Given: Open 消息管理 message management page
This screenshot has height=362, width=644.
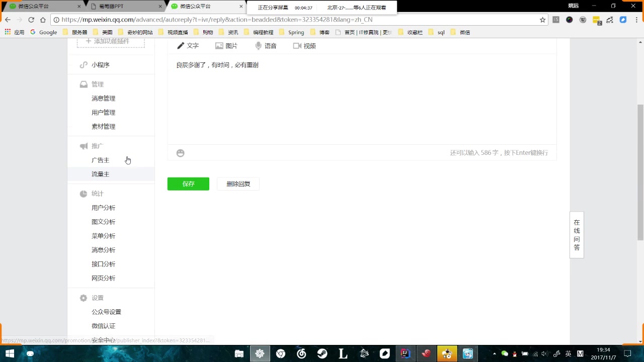Looking at the screenshot, I should pos(103,98).
